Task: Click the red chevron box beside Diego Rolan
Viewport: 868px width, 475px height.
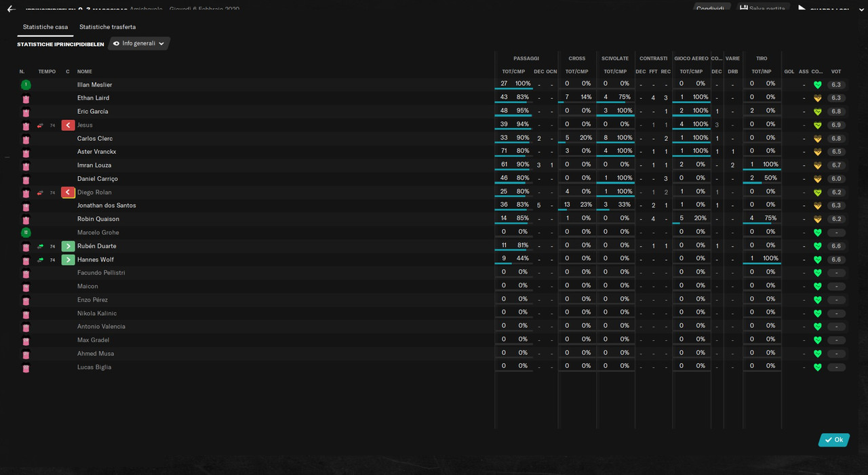Action: 68,192
